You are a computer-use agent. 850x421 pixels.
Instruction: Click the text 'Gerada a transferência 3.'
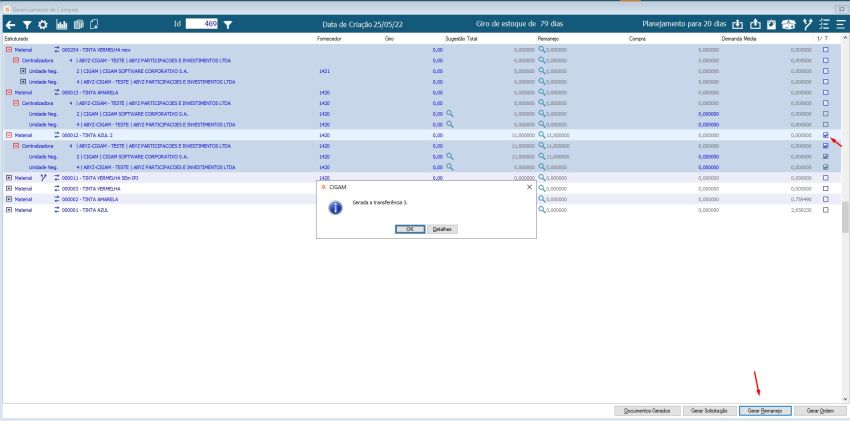(380, 202)
